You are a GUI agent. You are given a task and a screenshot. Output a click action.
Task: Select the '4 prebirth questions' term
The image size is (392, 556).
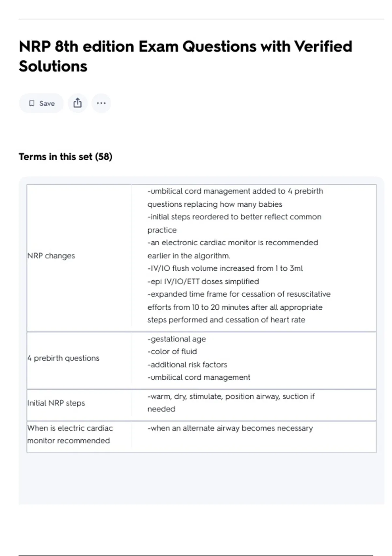(x=63, y=358)
